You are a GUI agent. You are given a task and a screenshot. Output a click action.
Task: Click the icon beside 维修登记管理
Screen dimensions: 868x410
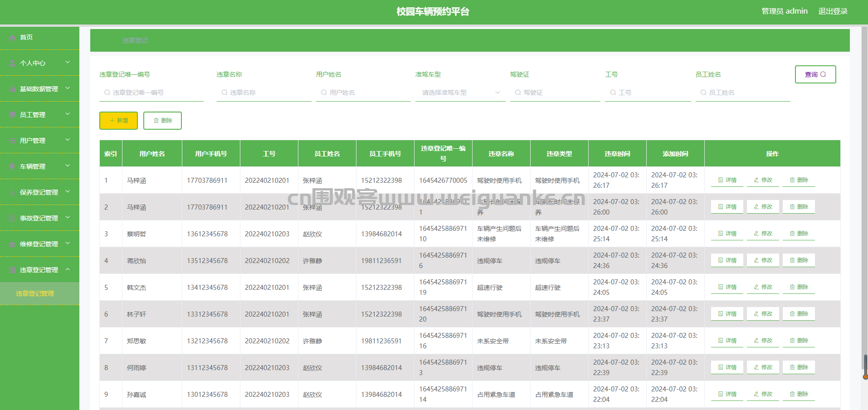(13, 244)
